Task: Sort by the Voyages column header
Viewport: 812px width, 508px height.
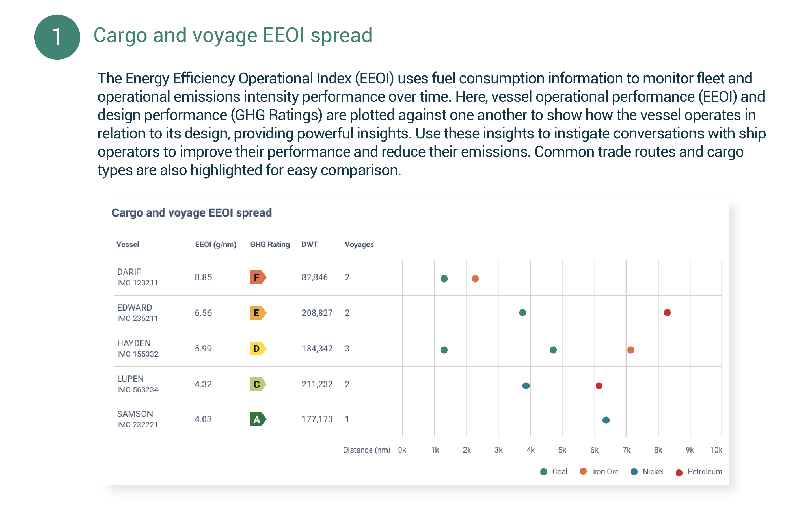Action: tap(359, 245)
